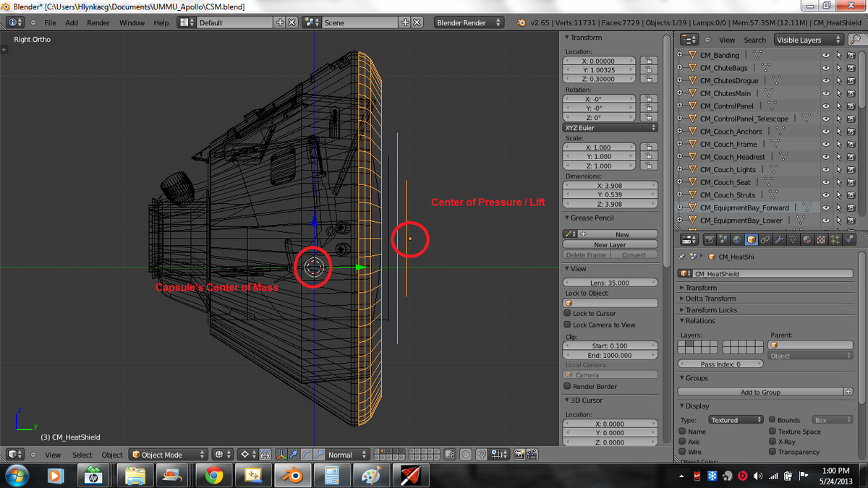Toggle CM_ControlPanel selectability arrow

(838, 106)
